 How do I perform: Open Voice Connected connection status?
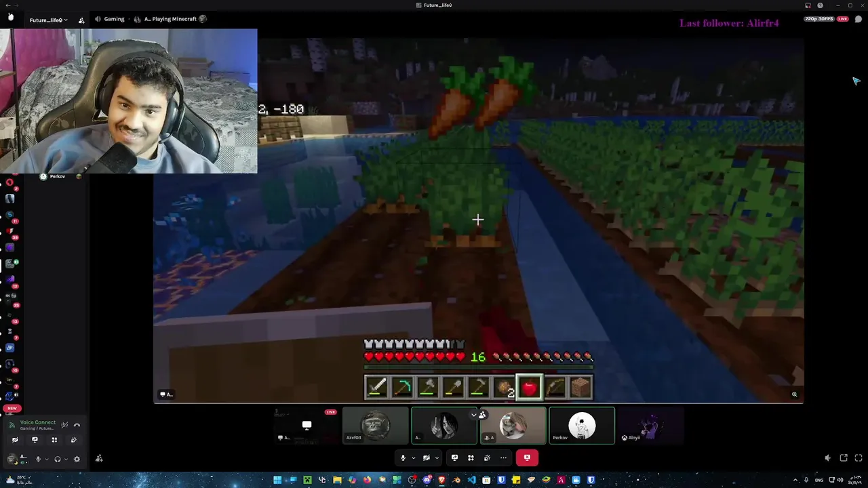click(38, 422)
